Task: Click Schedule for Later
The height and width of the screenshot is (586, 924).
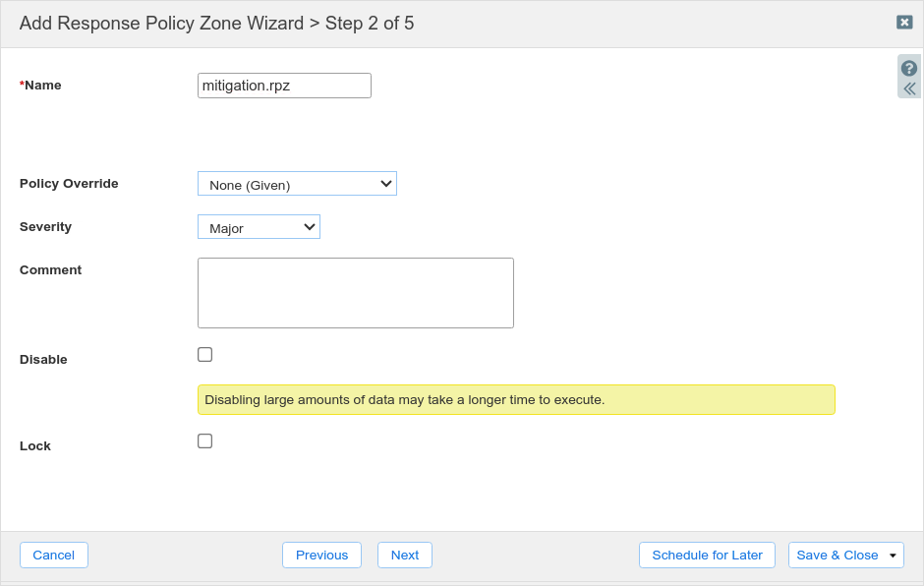Action: coord(707,556)
